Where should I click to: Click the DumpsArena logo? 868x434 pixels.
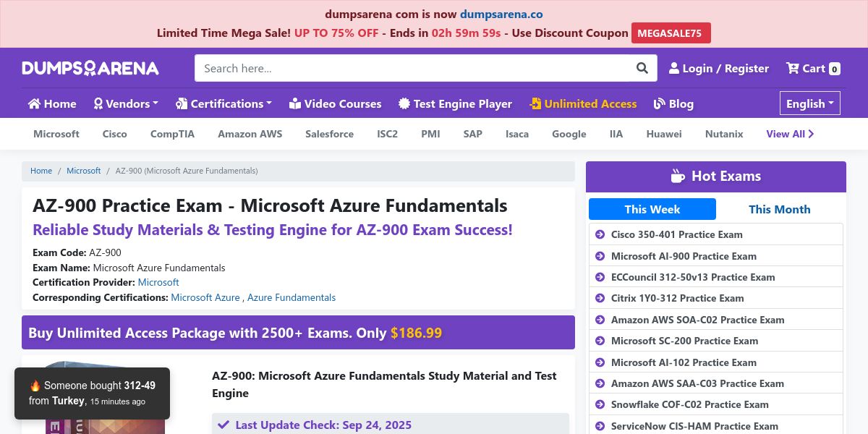tap(90, 68)
